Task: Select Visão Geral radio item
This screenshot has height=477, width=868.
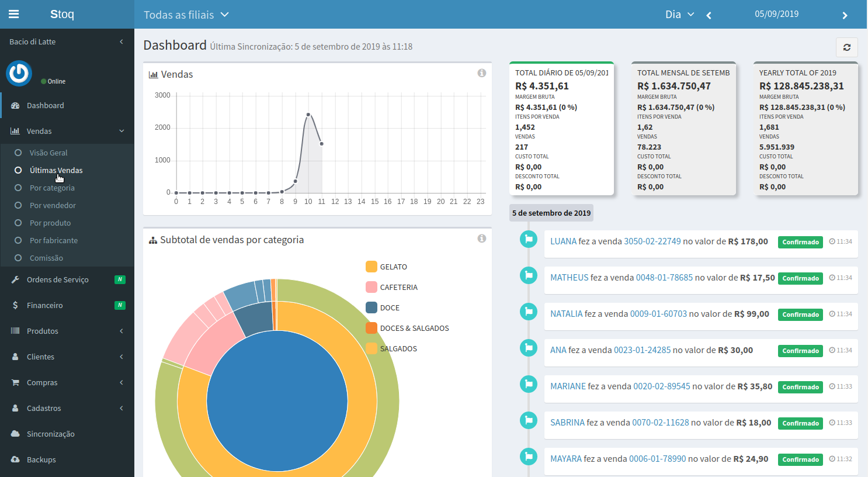Action: [18, 153]
